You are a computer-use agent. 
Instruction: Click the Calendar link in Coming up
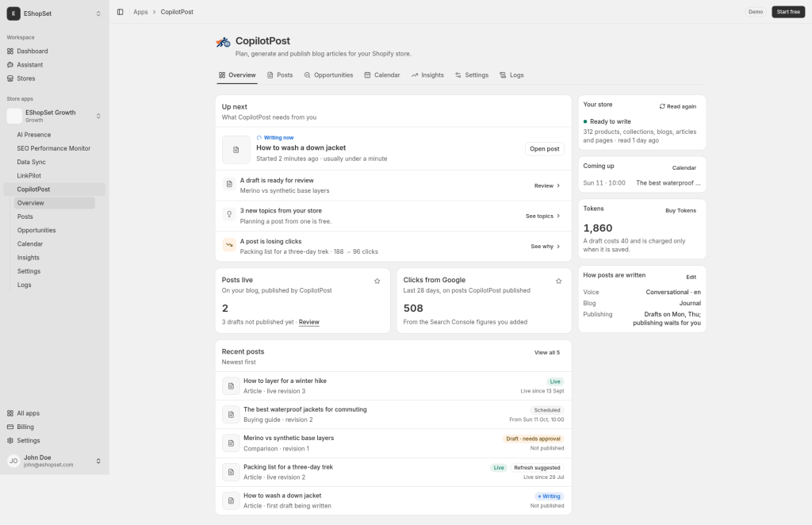pyautogui.click(x=684, y=168)
